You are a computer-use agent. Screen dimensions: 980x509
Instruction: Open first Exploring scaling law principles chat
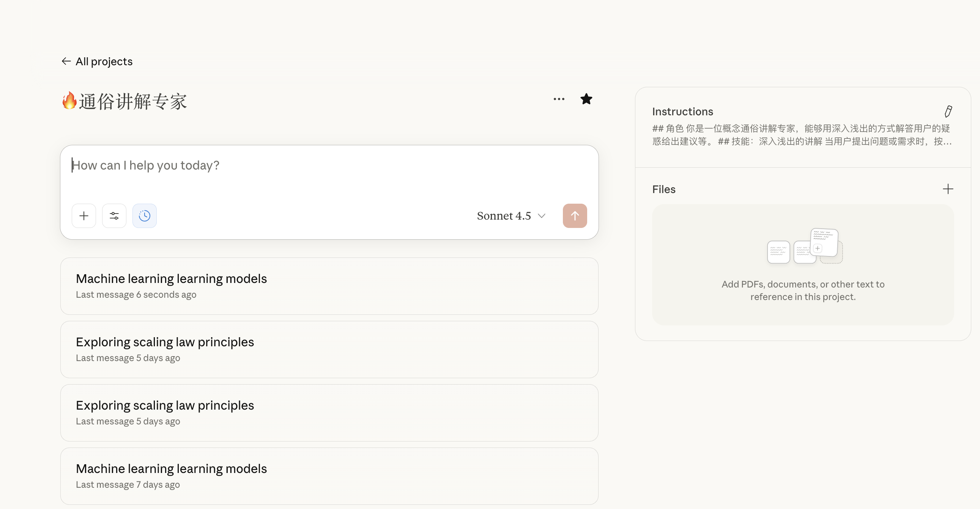329,349
